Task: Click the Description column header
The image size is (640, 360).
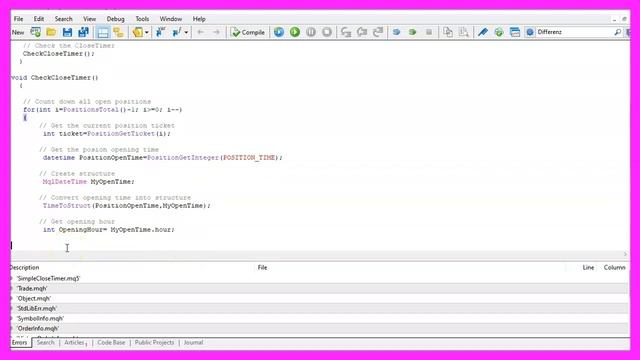Action: coord(24,267)
